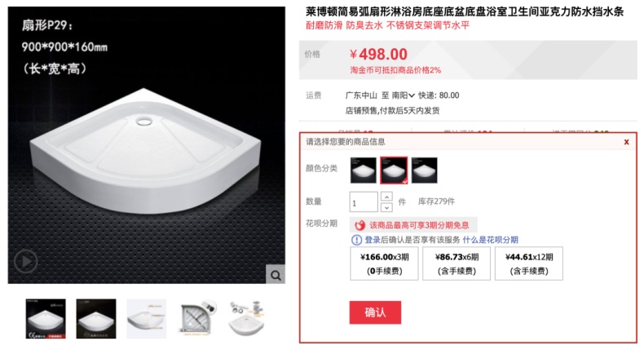The image size is (644, 350).
Task: Click the blue info exclamation icon
Action: tap(356, 240)
